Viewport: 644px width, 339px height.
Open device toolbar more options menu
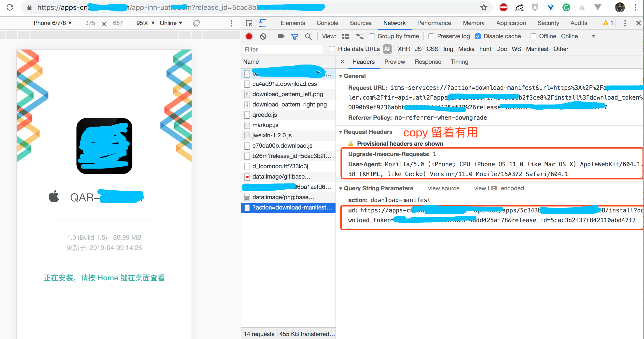click(x=232, y=23)
